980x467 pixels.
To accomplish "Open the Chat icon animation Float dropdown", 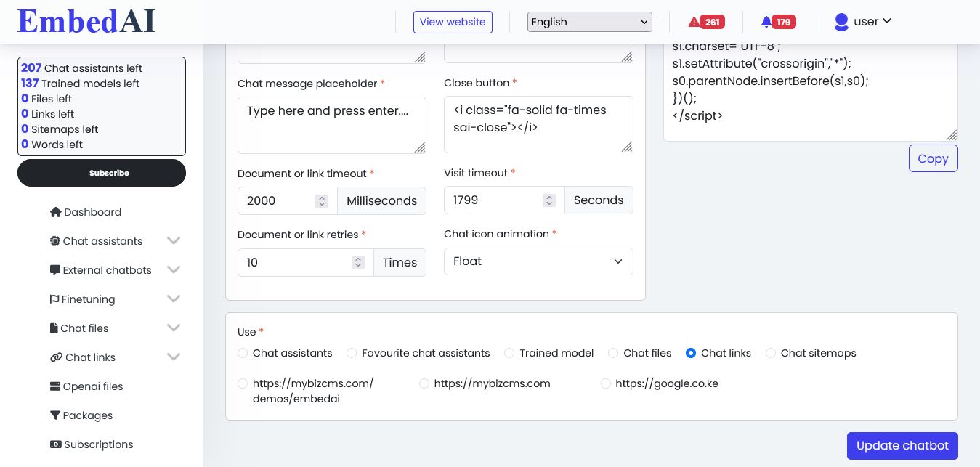I will [x=538, y=261].
